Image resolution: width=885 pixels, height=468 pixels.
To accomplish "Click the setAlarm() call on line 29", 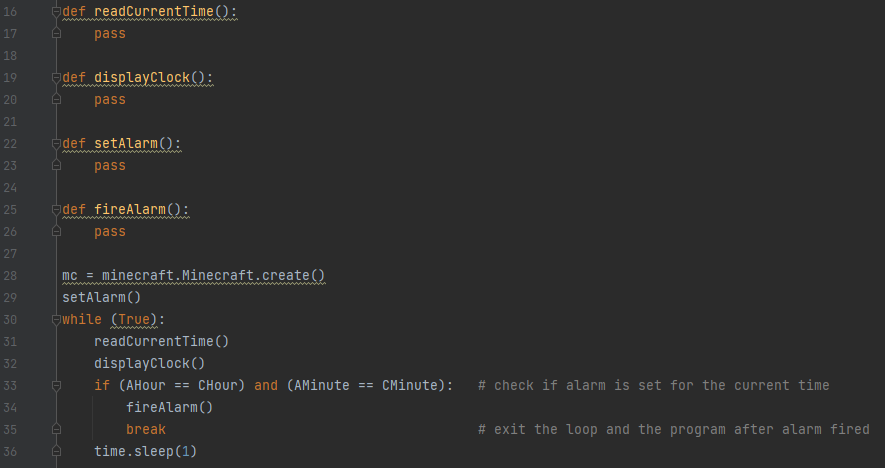I will 102,298.
